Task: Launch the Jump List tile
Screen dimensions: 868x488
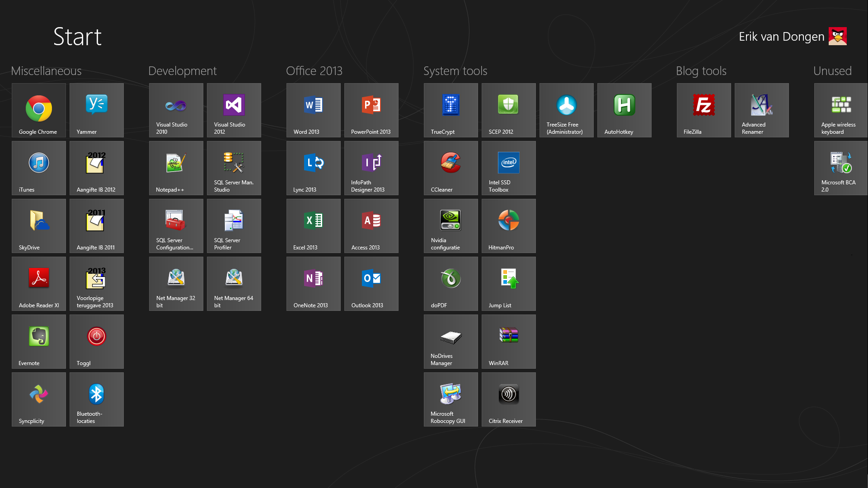Action: 509,284
